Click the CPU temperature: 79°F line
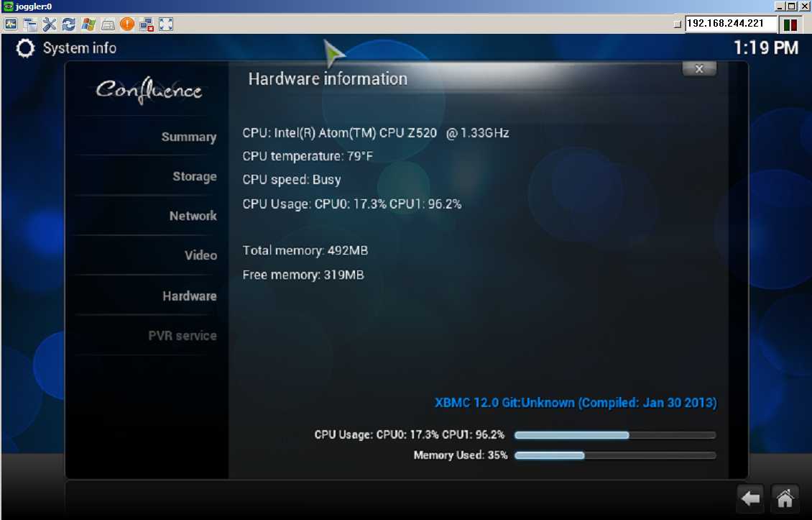Image resolution: width=812 pixels, height=520 pixels. pyautogui.click(x=308, y=157)
